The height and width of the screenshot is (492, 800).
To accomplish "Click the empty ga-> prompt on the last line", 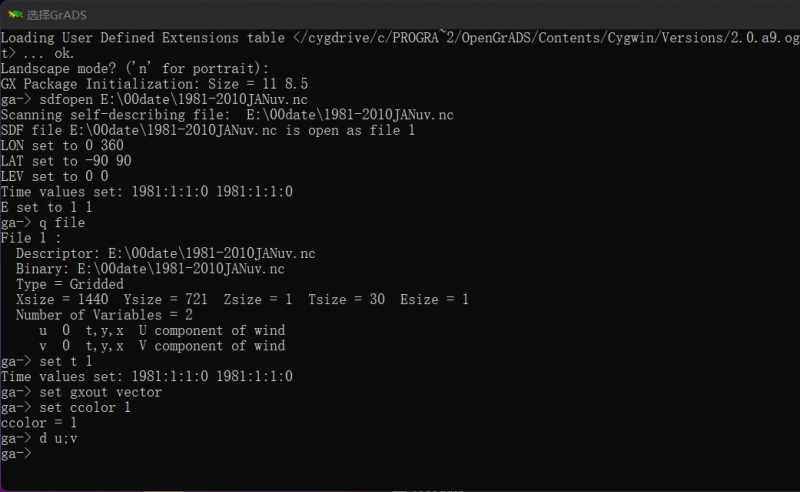I will coord(17,454).
